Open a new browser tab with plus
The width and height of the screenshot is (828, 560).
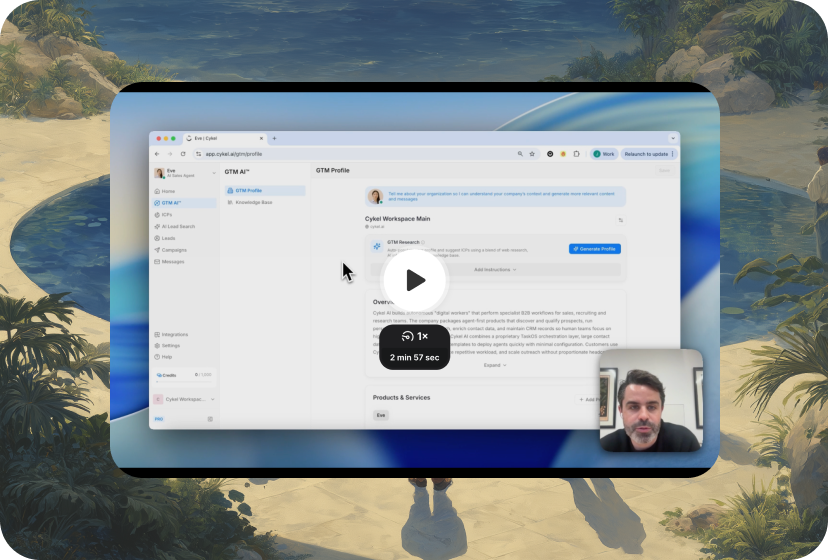click(274, 138)
